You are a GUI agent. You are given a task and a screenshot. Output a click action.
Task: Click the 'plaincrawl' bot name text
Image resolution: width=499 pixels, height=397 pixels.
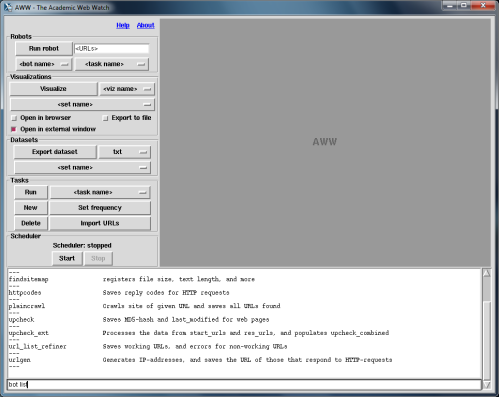pos(27,306)
